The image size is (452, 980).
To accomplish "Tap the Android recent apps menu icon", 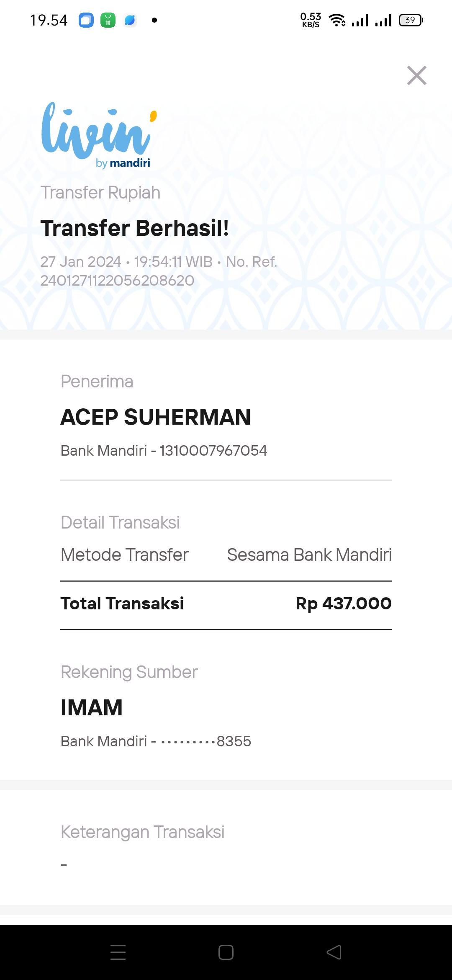I will [118, 952].
